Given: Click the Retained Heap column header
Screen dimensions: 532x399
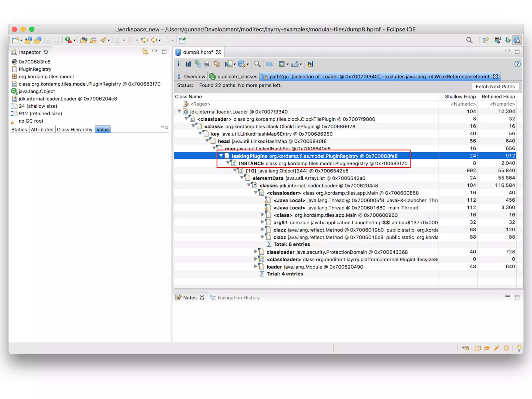Looking at the screenshot, I should click(x=498, y=97).
